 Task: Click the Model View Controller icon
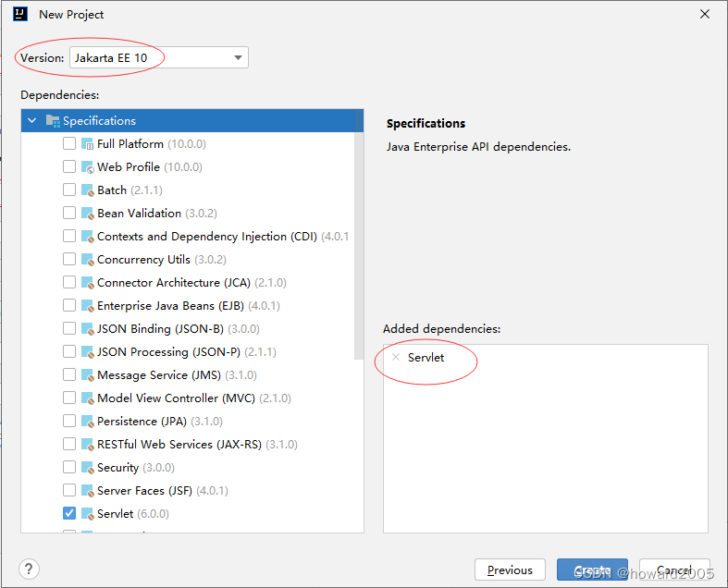click(x=87, y=398)
